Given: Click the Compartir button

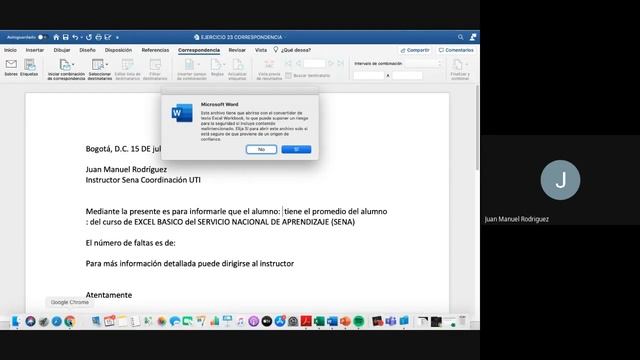Looking at the screenshot, I should point(415,50).
